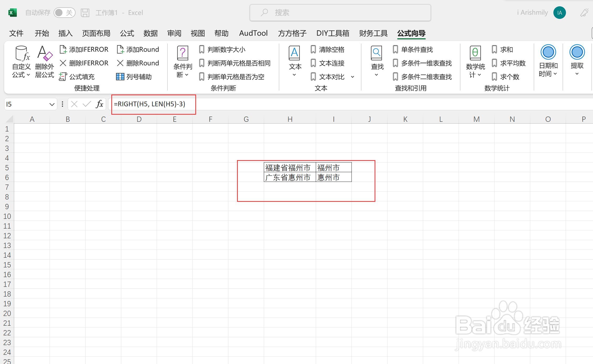Switch to the 页面布局 tab
Image resolution: width=593 pixels, height=364 pixels.
pyautogui.click(x=96, y=33)
